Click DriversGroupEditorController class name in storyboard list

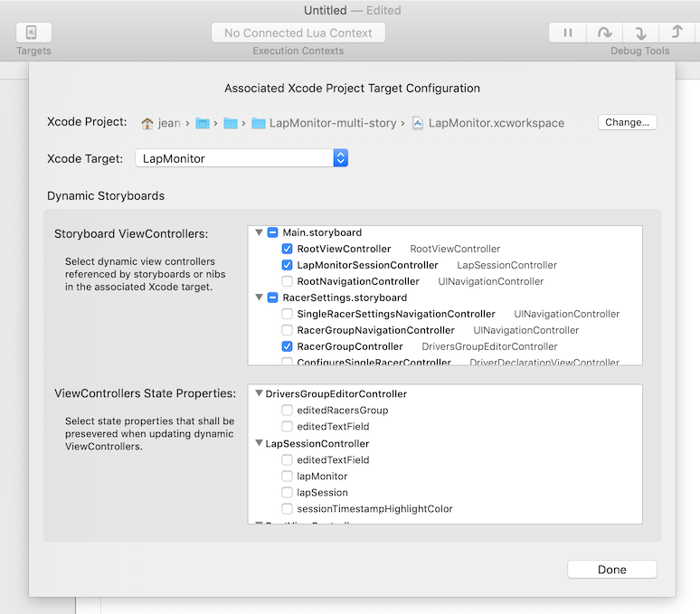click(489, 346)
